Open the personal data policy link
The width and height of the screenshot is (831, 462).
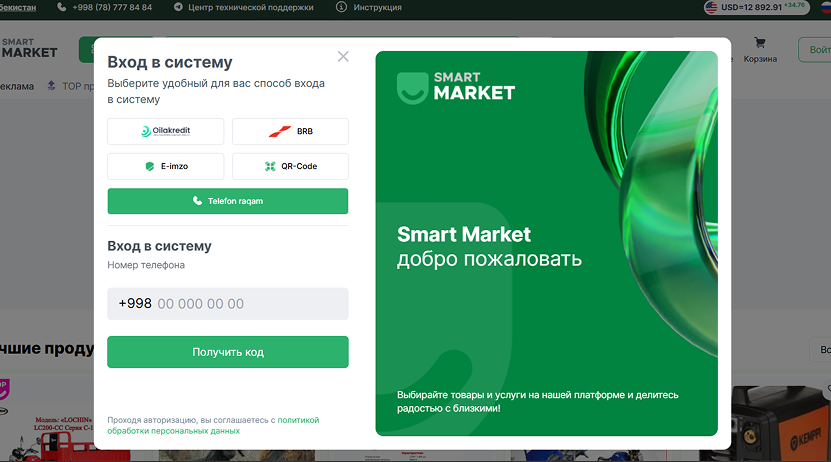point(213,425)
